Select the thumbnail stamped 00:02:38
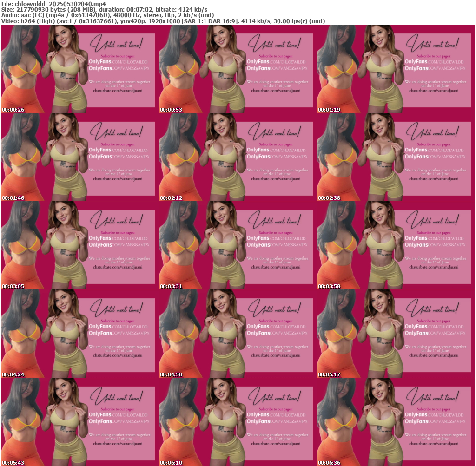 (x=396, y=157)
